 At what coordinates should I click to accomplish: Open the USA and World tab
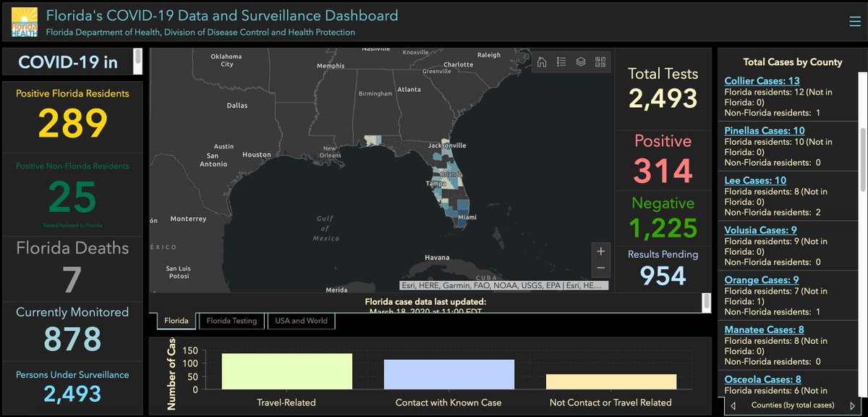(301, 321)
